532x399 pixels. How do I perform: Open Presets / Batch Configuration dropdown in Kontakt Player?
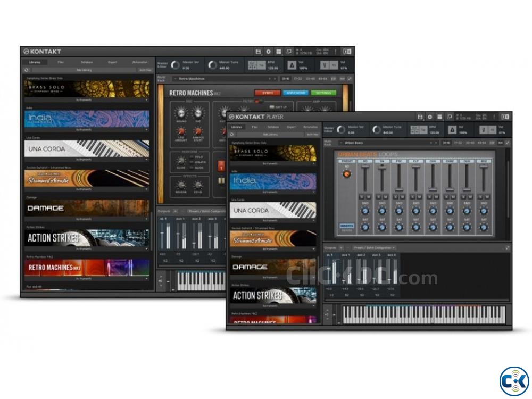[x=374, y=248]
